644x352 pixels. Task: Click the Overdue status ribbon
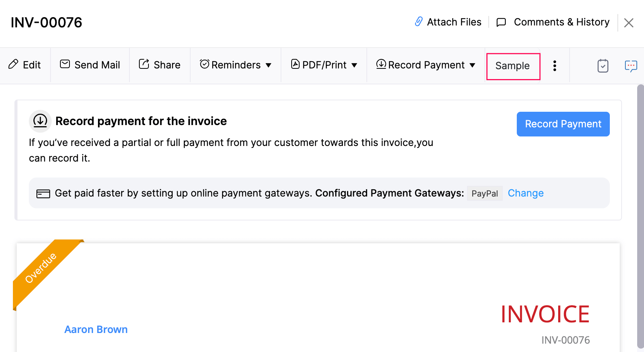point(41,268)
